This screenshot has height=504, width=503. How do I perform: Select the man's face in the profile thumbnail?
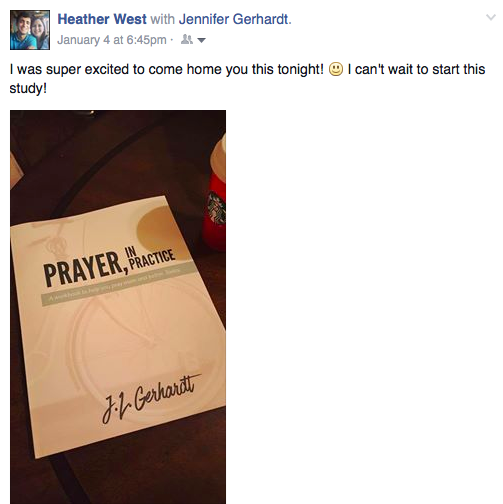(x=22, y=24)
